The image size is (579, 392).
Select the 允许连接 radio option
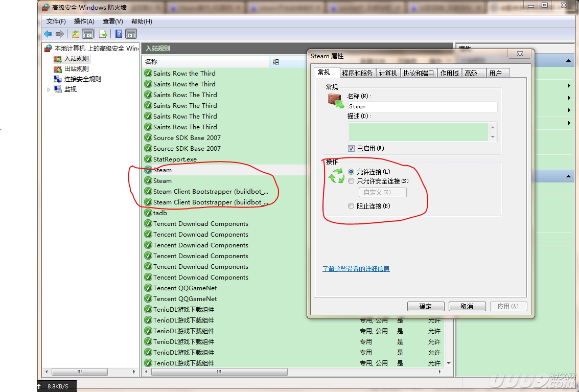[x=352, y=171]
